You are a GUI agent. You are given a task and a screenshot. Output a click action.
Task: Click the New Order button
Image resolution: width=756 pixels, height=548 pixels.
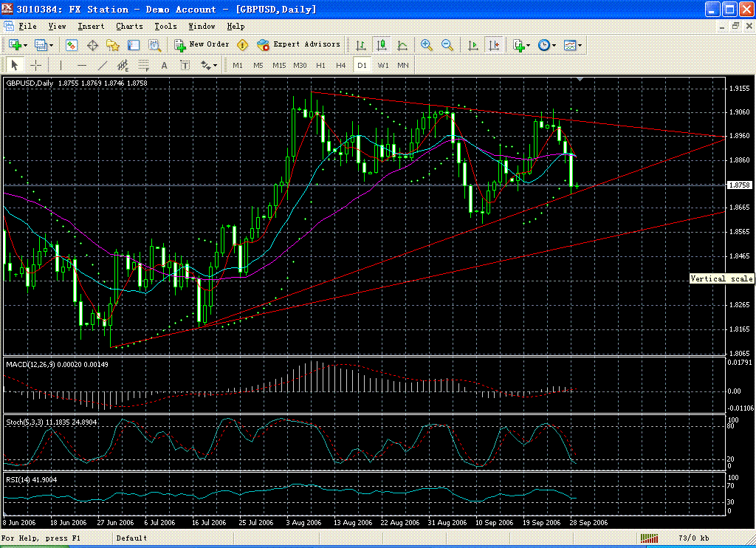[202, 44]
